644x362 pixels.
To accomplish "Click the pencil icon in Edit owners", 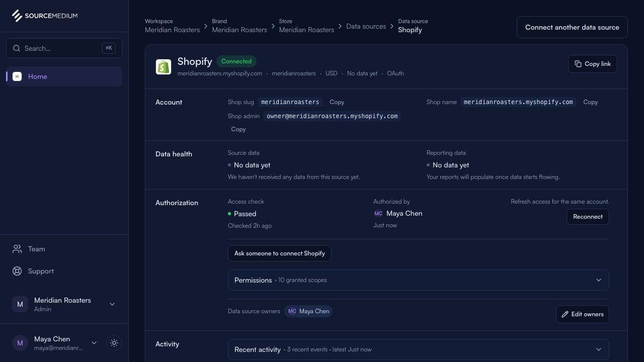I will click(566, 314).
